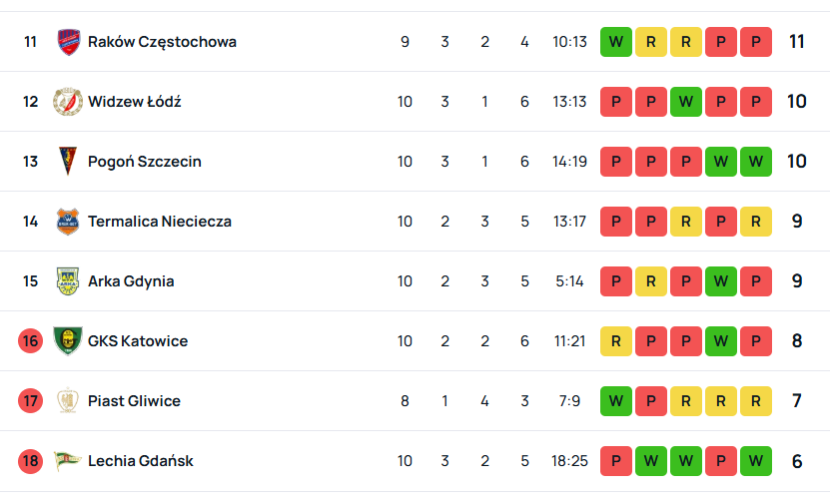Click the red position 18 badge
Image resolution: width=830 pixels, height=504 pixels.
tap(31, 461)
